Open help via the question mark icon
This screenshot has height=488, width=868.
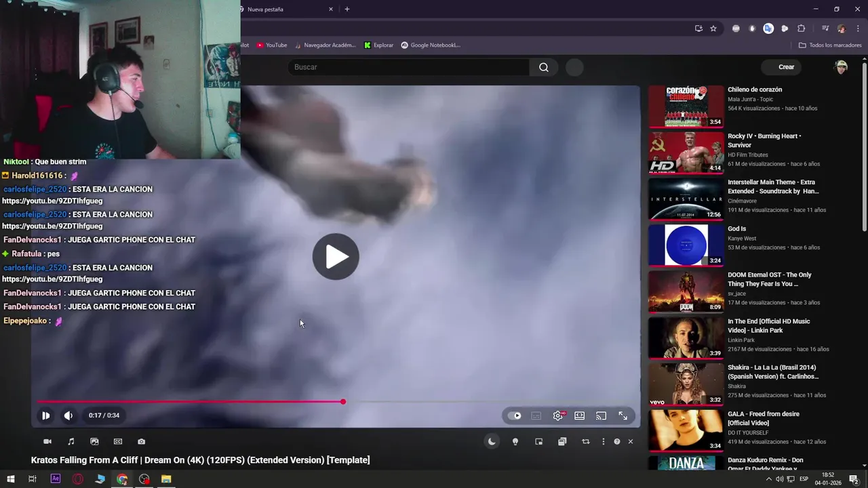tap(617, 441)
